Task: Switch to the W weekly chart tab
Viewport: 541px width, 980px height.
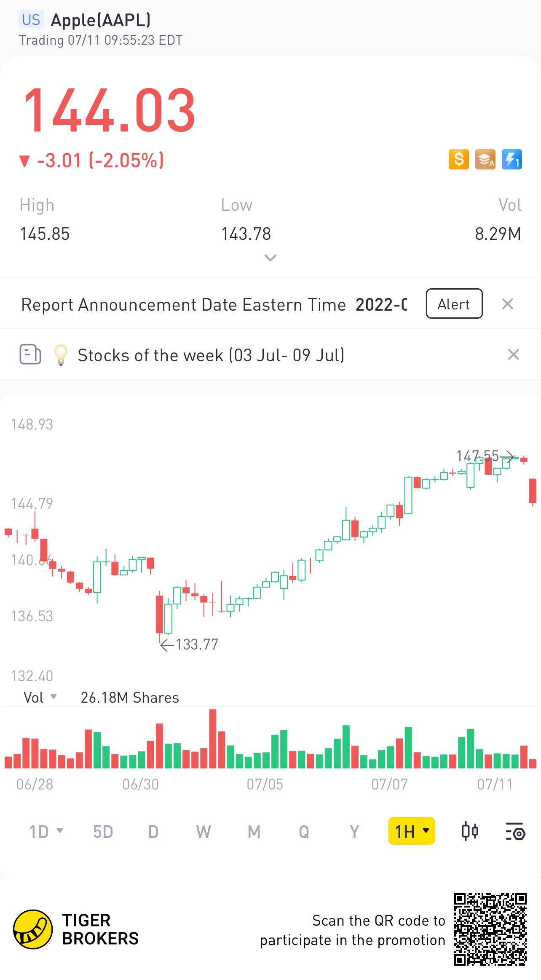Action: pos(203,832)
